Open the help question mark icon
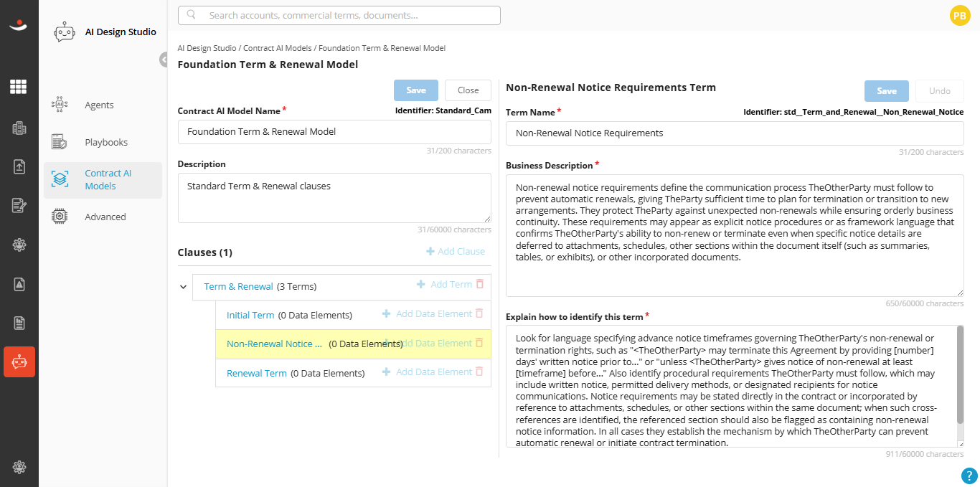This screenshot has height=487, width=980. tap(969, 476)
